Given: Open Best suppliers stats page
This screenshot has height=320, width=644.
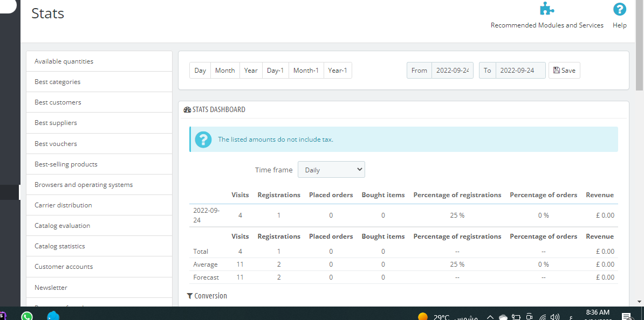Looking at the screenshot, I should [x=99, y=123].
